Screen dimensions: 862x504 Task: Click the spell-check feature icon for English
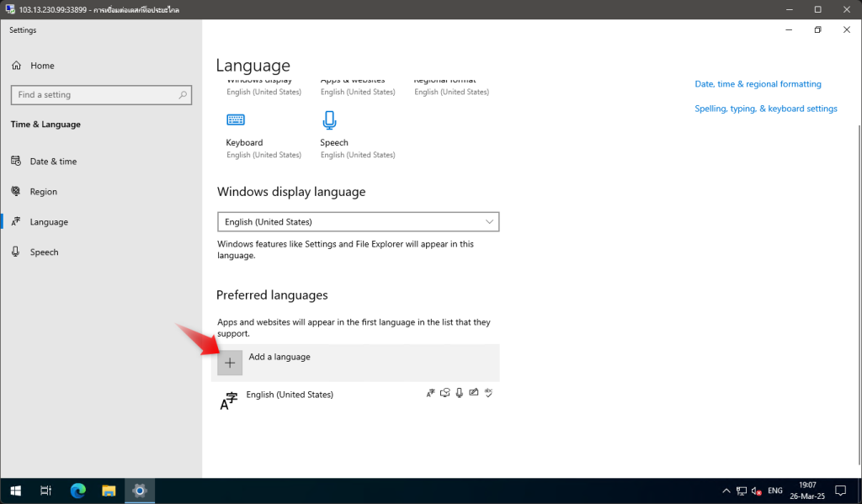[x=488, y=392]
